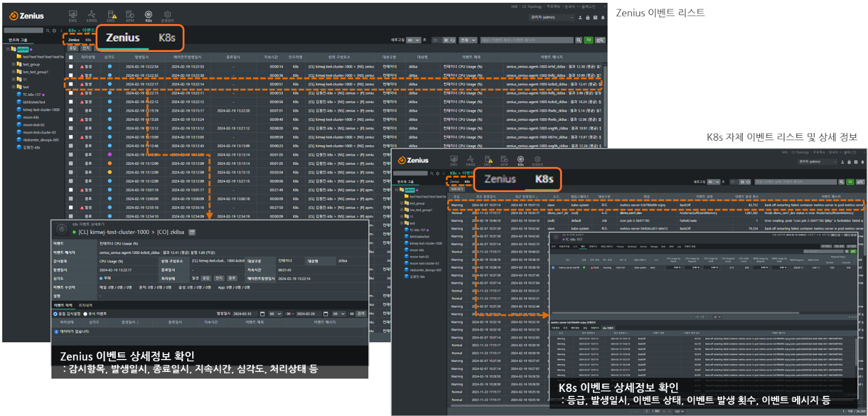Check the event row dated 2024-02-19 13:22:17
The image size is (868, 416).
click(71, 84)
